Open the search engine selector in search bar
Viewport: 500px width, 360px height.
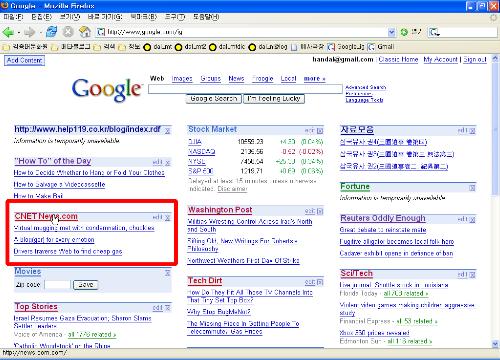coord(434,32)
